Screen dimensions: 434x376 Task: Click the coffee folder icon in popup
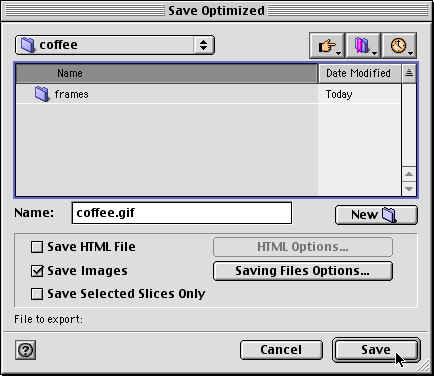(28, 45)
